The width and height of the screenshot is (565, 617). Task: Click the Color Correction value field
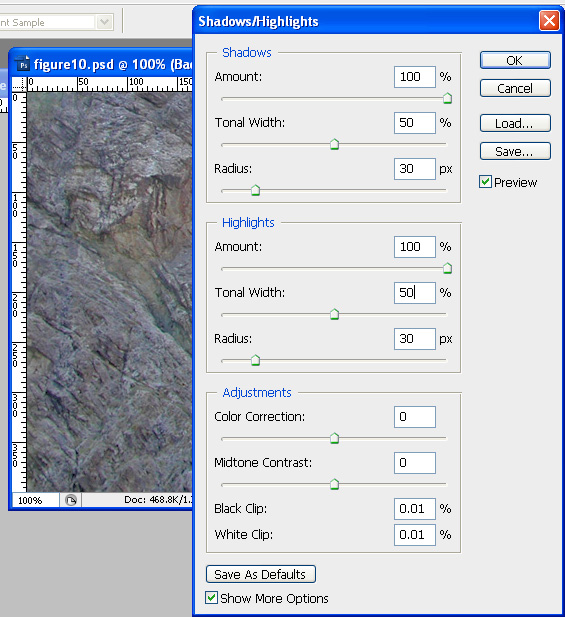coord(415,417)
